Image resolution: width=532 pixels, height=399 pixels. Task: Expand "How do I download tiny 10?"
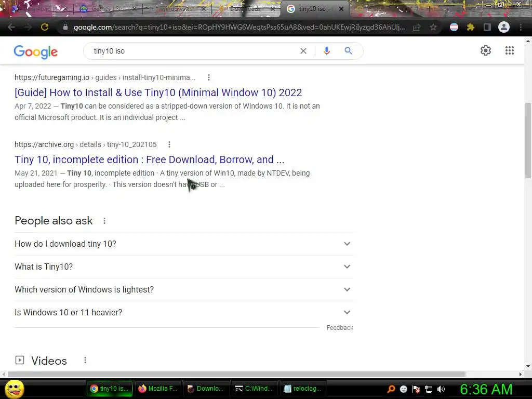[184, 244]
